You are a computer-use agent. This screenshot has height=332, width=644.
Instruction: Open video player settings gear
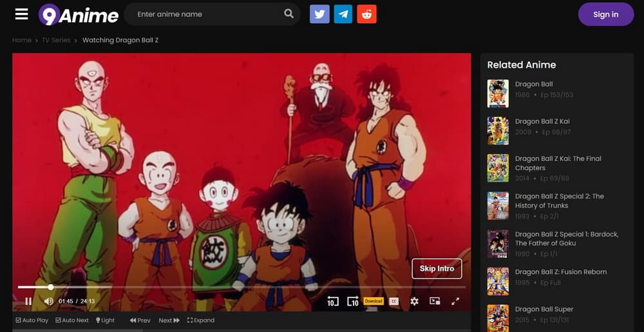(414, 301)
